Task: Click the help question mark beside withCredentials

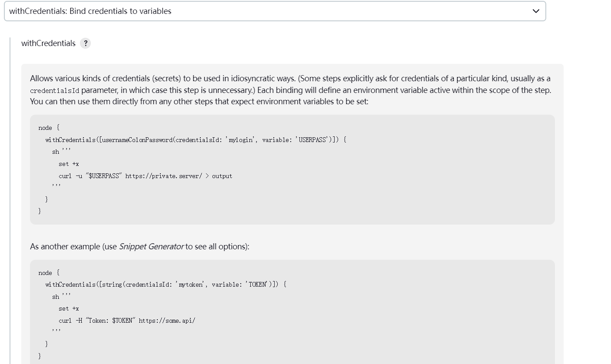Action: [x=86, y=43]
